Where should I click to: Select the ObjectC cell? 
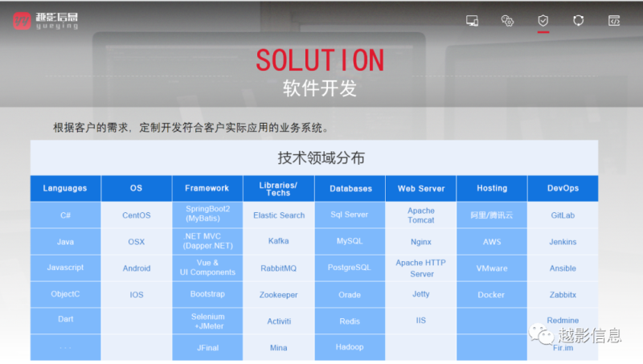[x=65, y=294]
